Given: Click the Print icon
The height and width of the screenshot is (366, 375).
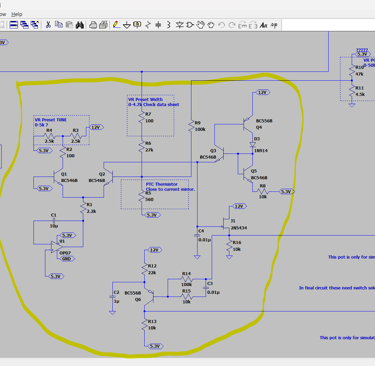Looking at the screenshot, I should [x=104, y=25].
